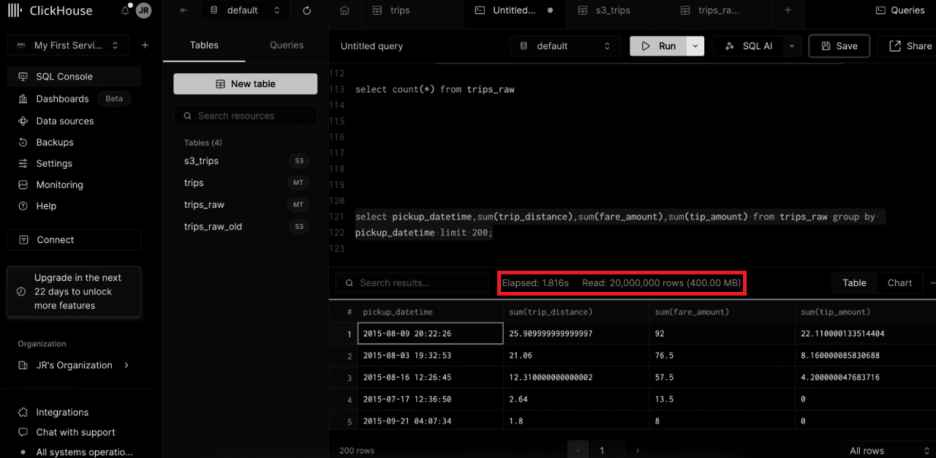Image resolution: width=936 pixels, height=458 pixels.
Task: Open the Untitled query tab
Action: pos(515,10)
